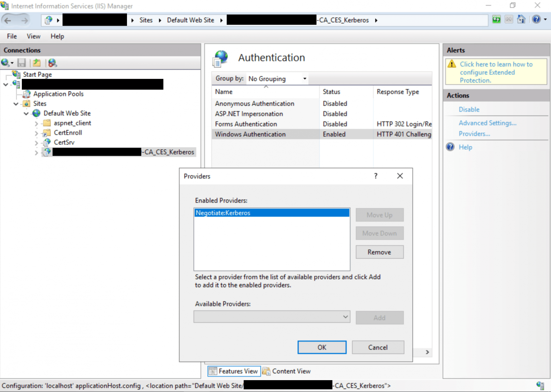This screenshot has height=392, width=551.
Task: Click the Extended Protection alert link
Action: click(x=496, y=72)
